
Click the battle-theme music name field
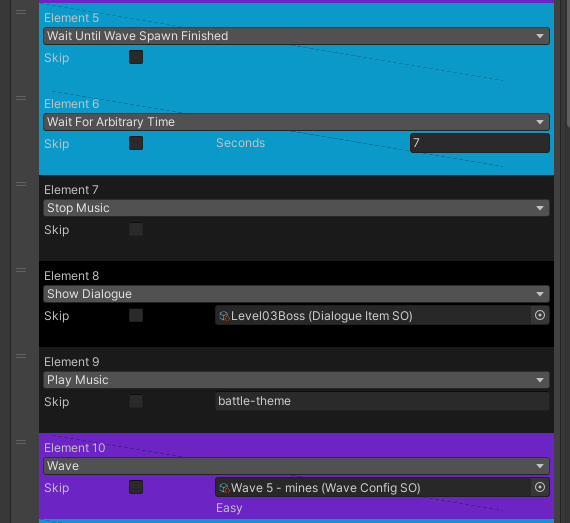[382, 401]
